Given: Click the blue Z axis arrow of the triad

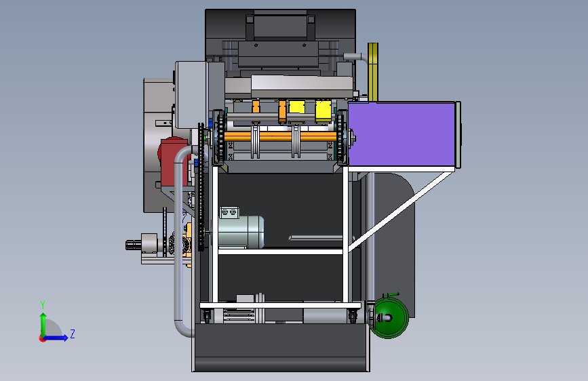Looking at the screenshot, I should click(57, 338).
